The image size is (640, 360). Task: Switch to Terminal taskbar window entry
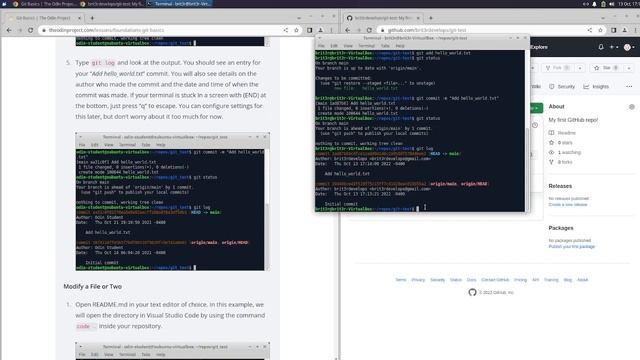179,4
